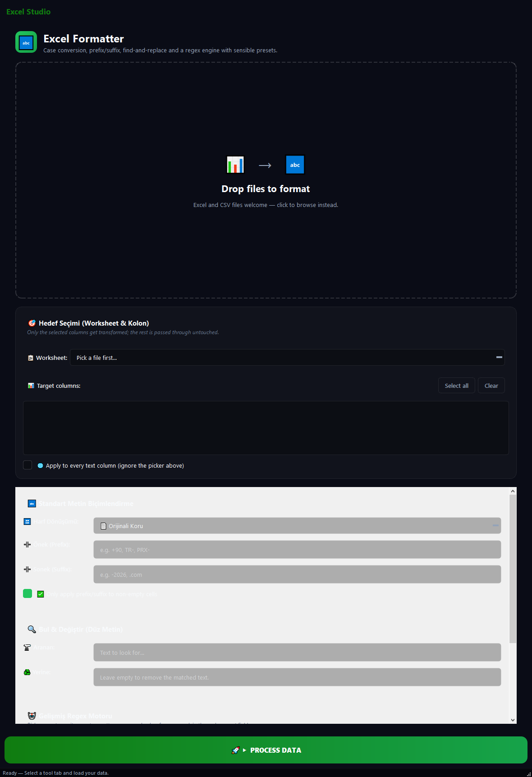Click the worksheet notebook icon
The width and height of the screenshot is (532, 777).
(x=31, y=358)
